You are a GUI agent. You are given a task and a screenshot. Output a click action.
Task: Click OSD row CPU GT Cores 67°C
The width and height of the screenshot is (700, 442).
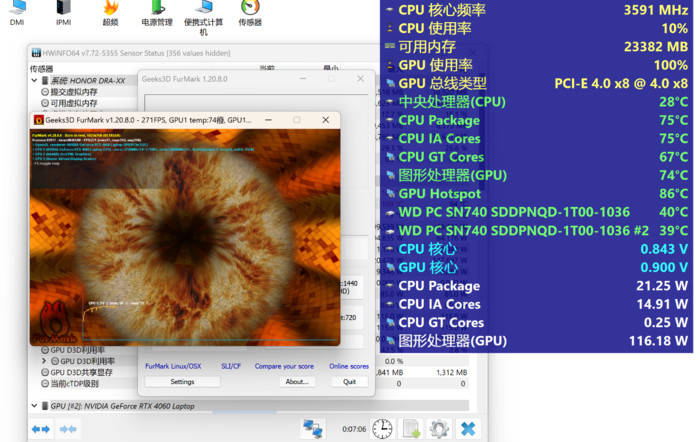pos(537,157)
